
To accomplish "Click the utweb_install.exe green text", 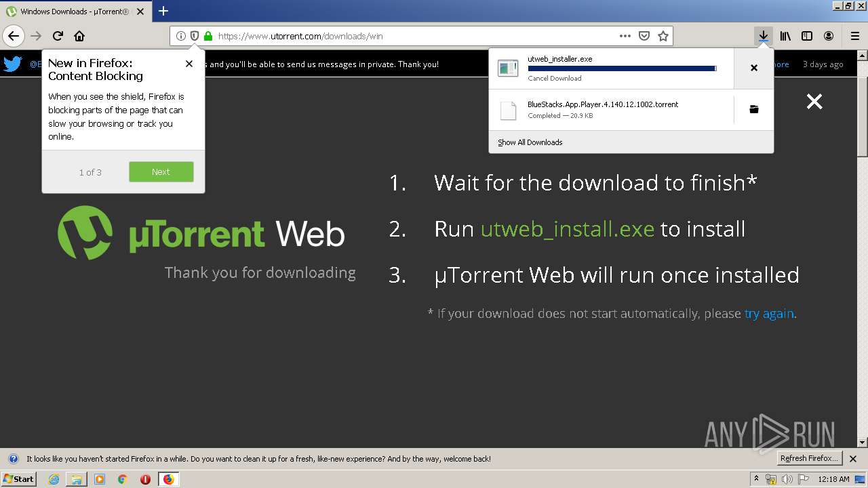I will [x=568, y=229].
